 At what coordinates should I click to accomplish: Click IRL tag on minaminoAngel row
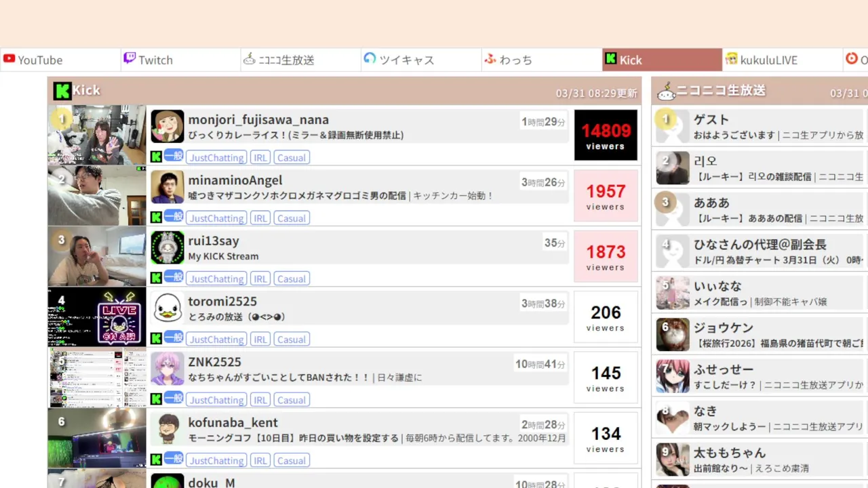point(260,218)
